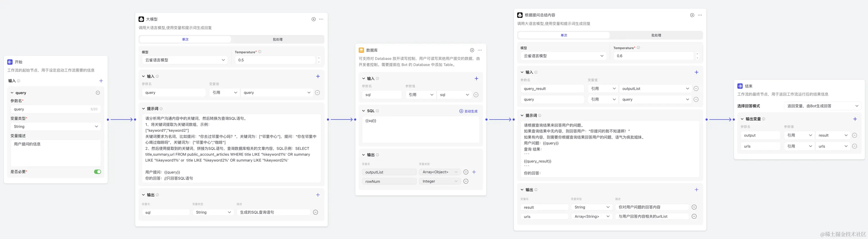Remove query_result input row
The height and width of the screenshot is (239, 868).
(x=696, y=89)
